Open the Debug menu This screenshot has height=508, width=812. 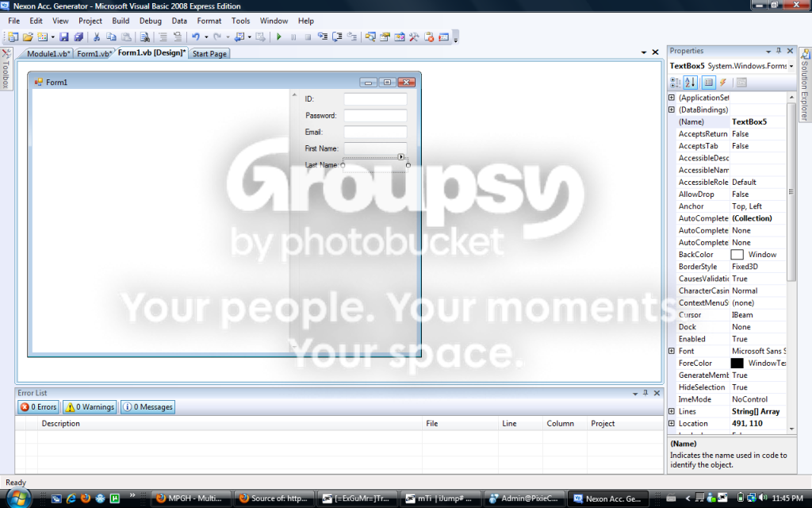[150, 21]
